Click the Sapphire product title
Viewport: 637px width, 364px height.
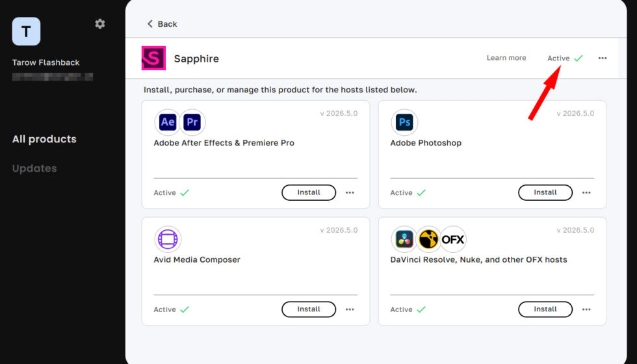(x=196, y=58)
